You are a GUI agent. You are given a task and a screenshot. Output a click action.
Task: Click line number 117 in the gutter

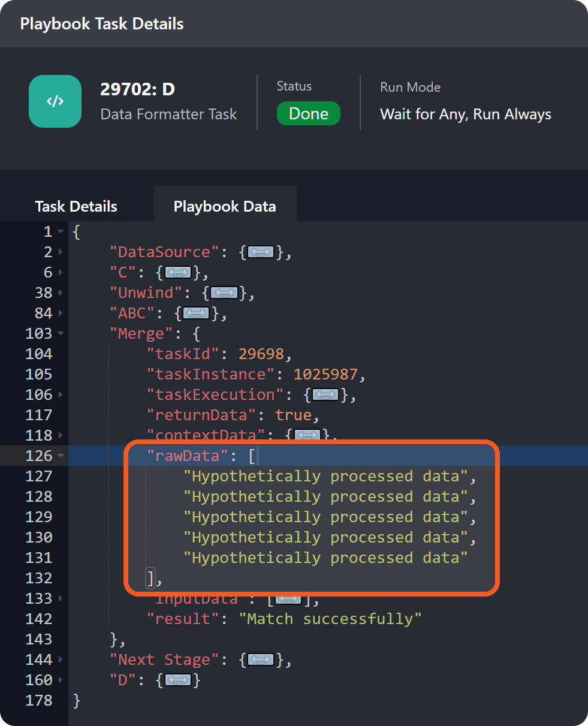39,415
